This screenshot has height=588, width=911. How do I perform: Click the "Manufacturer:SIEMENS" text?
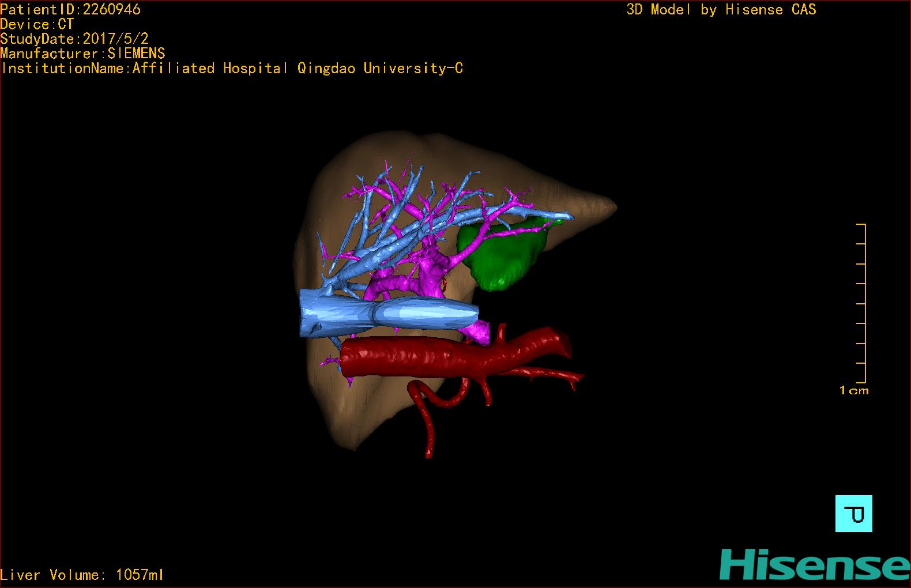tap(82, 54)
